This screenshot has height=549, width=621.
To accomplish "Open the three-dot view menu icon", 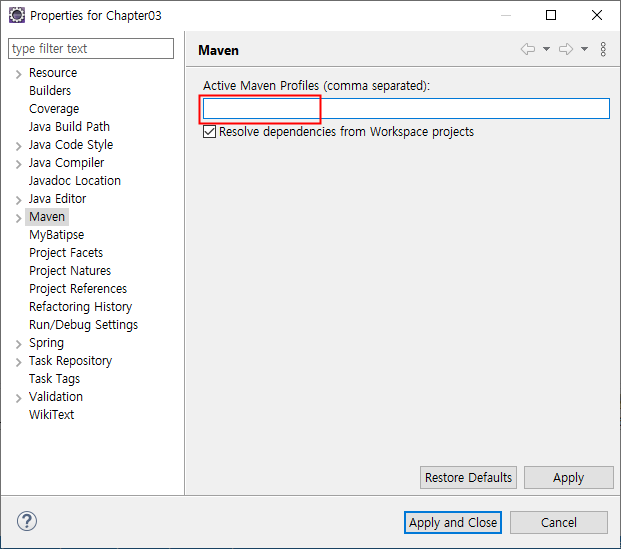I will [x=603, y=50].
